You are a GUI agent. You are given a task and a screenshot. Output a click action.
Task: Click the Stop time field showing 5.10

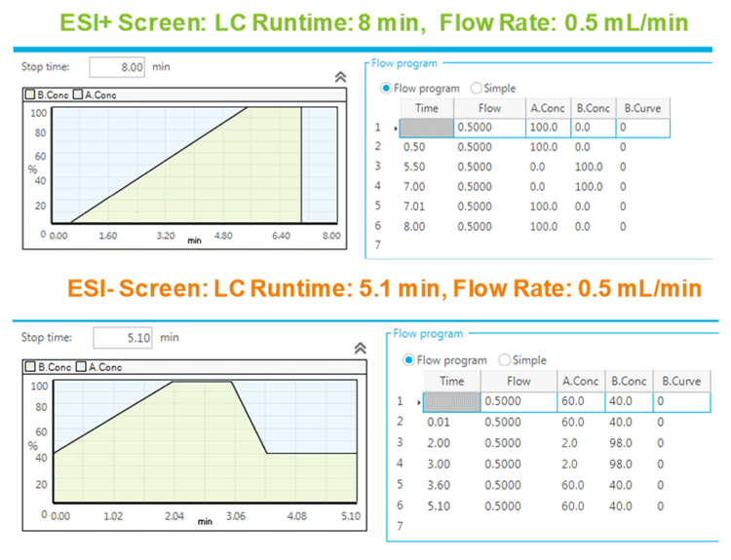click(123, 338)
